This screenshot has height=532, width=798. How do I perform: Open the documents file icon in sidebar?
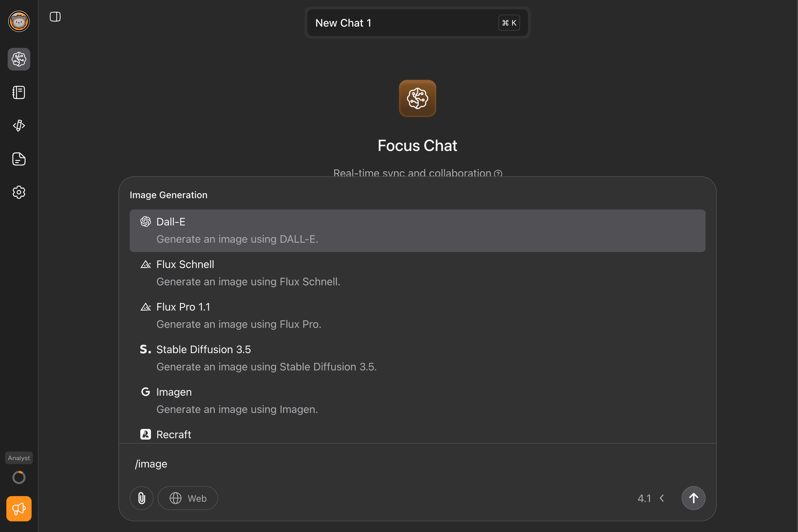[x=19, y=159]
